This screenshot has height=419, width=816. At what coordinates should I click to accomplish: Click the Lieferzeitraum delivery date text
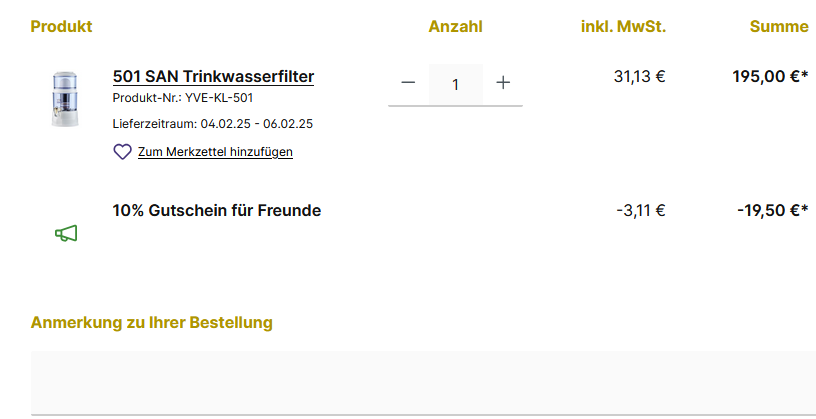[213, 124]
